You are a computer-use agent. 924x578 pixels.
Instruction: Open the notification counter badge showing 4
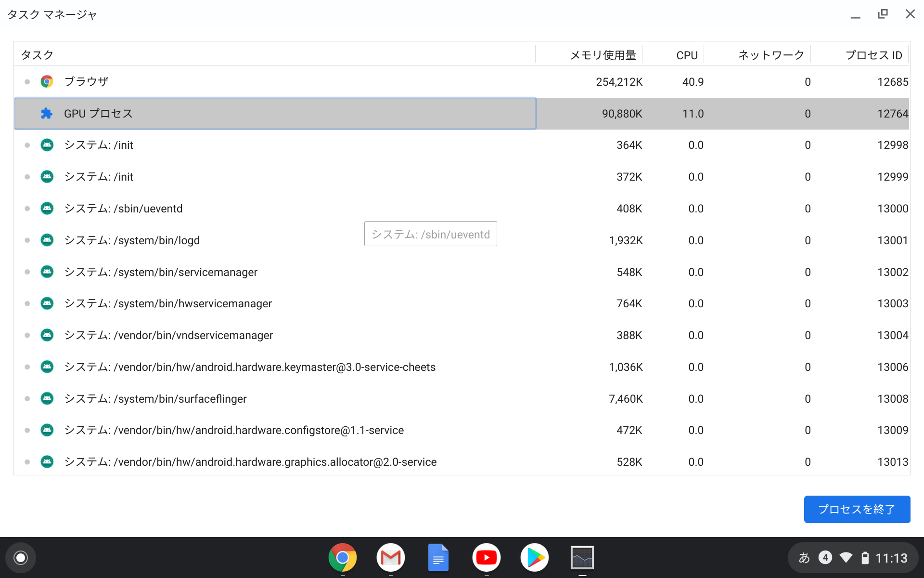(x=825, y=557)
